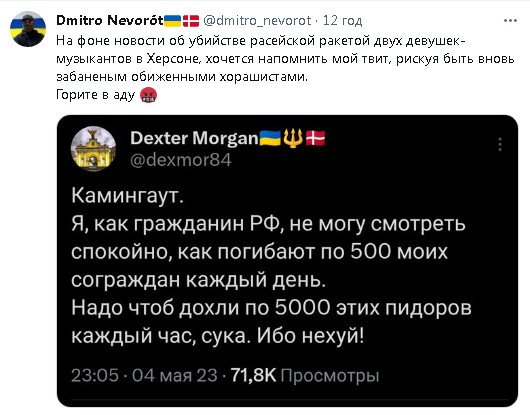Open the @dmitro_nevorot handle link

pos(257,21)
